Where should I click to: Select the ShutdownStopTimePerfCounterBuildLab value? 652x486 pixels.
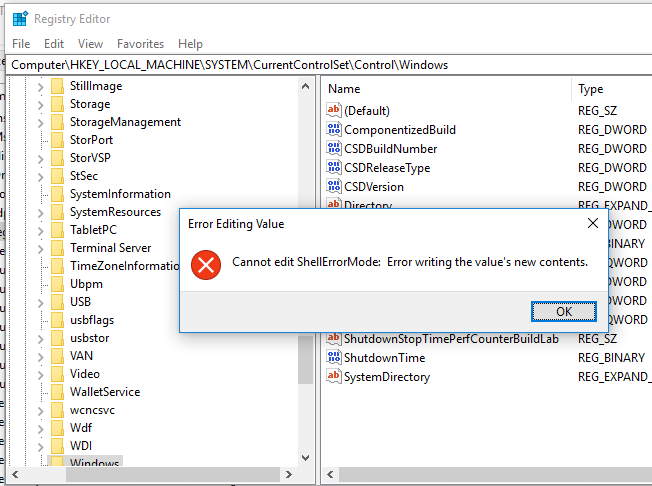tap(451, 339)
